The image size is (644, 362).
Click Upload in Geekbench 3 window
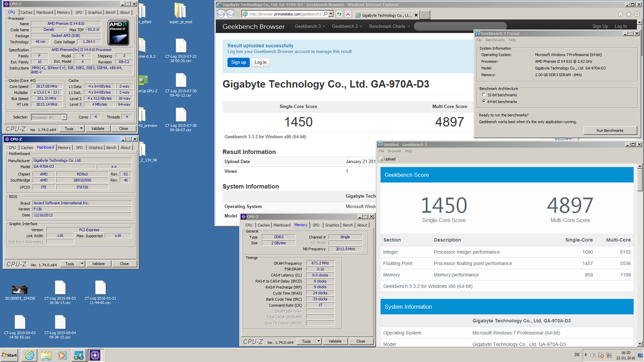click(387, 159)
